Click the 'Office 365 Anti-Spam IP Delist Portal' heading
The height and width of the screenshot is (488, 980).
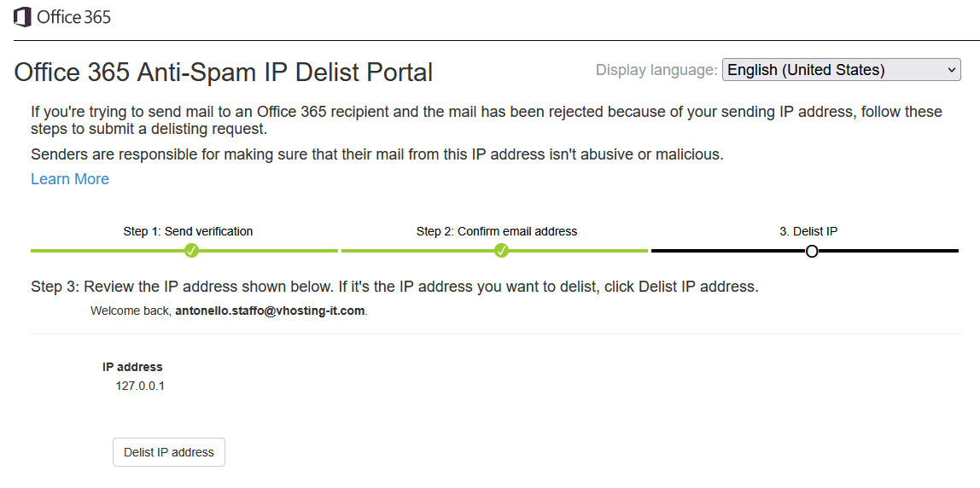[224, 73]
